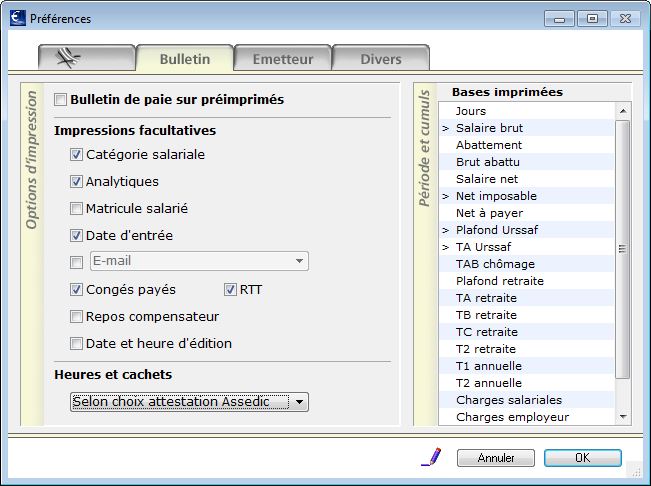Switch to the Emetteur tab

pos(283,59)
